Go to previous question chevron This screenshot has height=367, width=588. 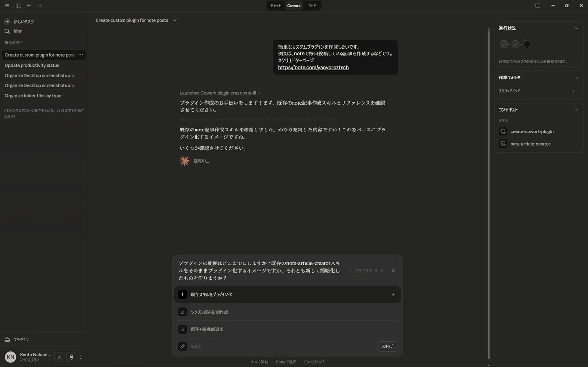[x=350, y=270]
